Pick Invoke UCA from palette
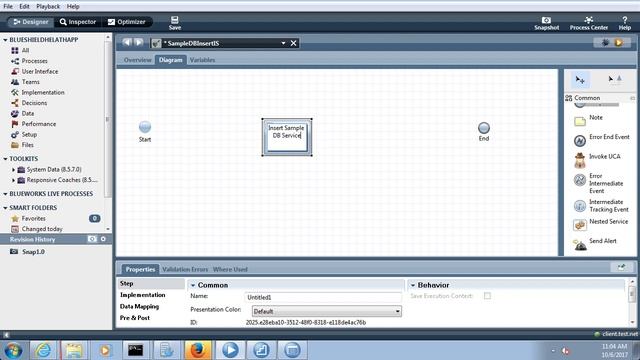 (597, 160)
